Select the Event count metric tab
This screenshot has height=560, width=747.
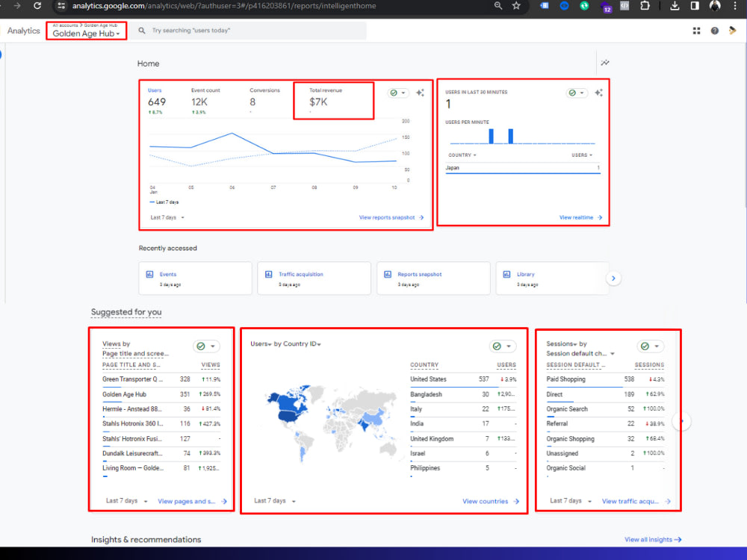(206, 101)
